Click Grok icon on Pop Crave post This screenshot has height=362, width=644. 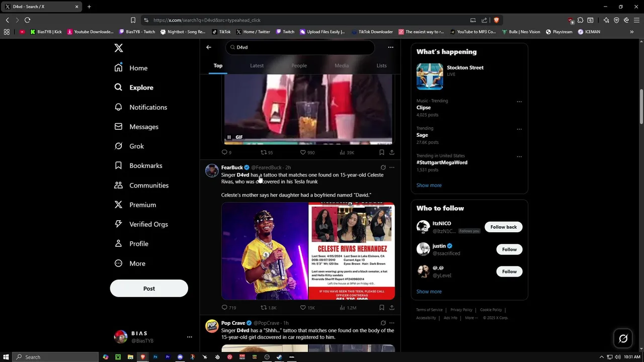click(x=383, y=323)
